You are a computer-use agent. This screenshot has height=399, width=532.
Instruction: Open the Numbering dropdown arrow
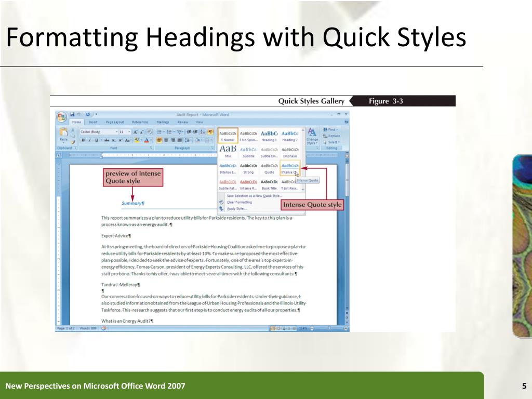(x=174, y=132)
